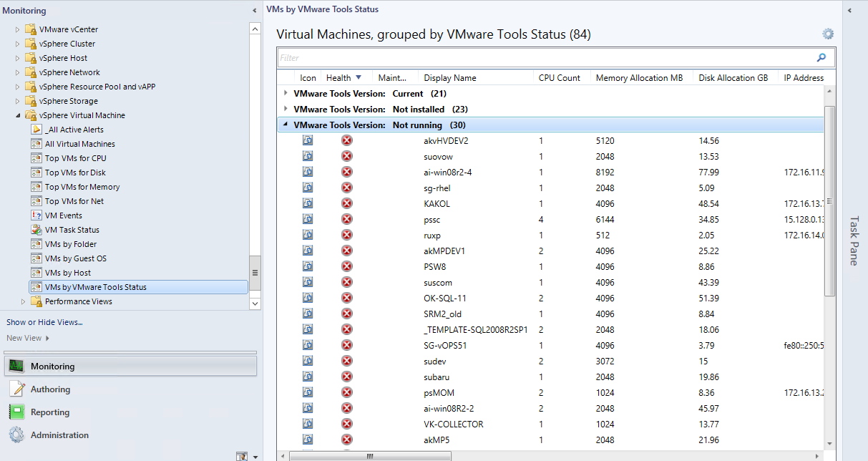Click the navigation pane options icon at bottom
Image resolution: width=868 pixels, height=461 pixels.
[x=241, y=456]
